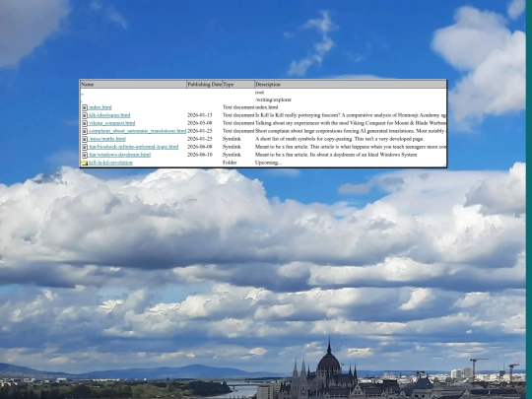Click the '/writing/explorer' description text

tap(273, 100)
